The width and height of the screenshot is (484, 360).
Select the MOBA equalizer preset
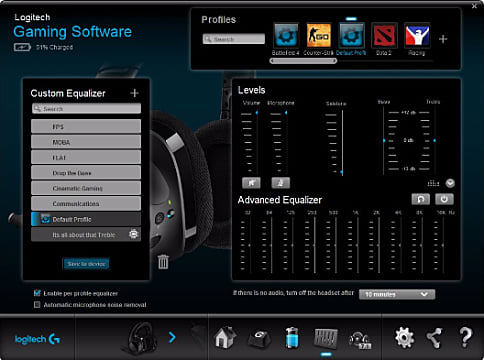coord(86,142)
